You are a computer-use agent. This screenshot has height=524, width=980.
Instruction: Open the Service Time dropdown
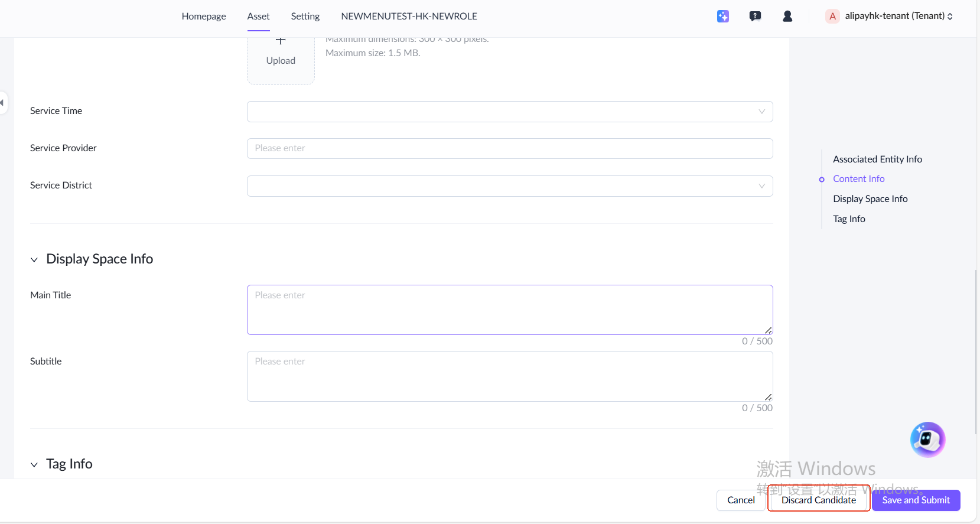point(509,112)
